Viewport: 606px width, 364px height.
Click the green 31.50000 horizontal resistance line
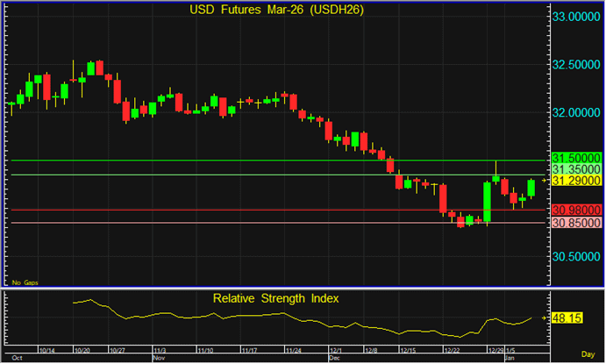[278, 160]
